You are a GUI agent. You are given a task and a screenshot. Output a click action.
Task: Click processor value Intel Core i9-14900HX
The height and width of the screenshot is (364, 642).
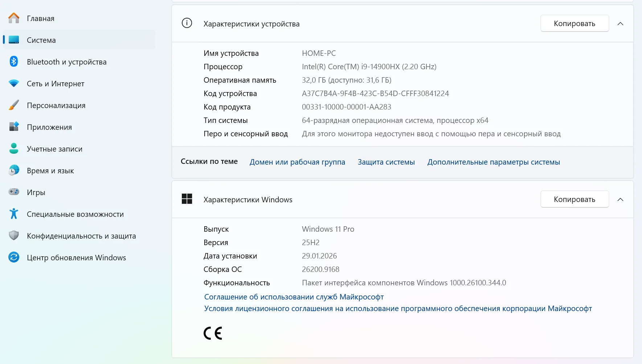pos(369,67)
